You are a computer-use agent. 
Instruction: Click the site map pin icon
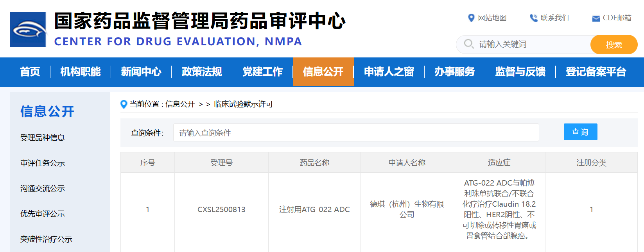(x=471, y=18)
